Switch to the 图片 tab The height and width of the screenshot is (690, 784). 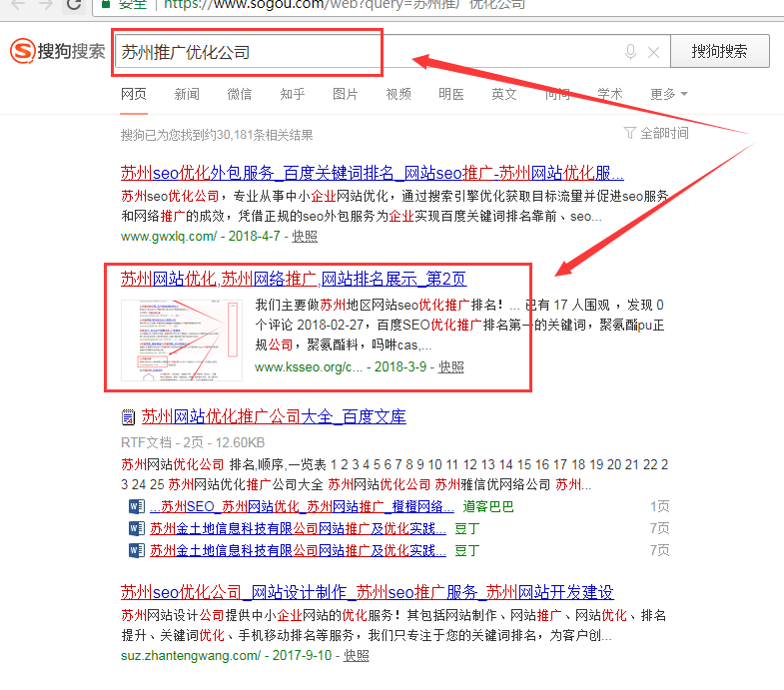pos(346,94)
